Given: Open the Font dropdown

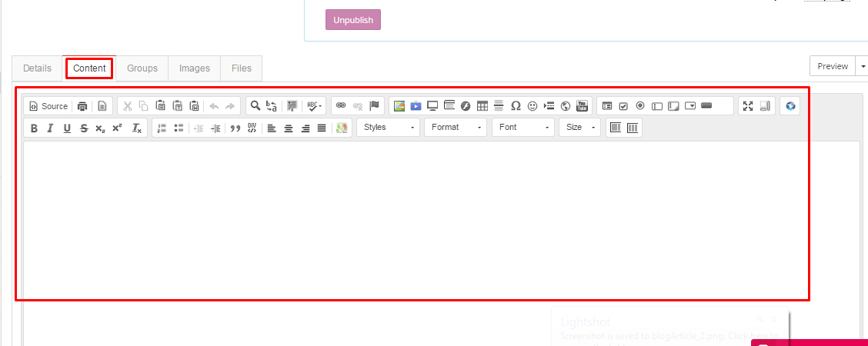Looking at the screenshot, I should click(x=523, y=127).
